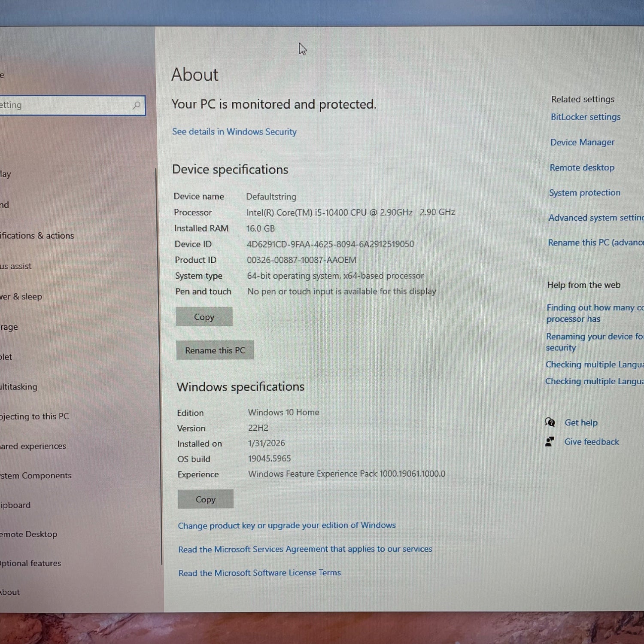Click the Windows 10 Home edition value
The image size is (644, 644).
pyautogui.click(x=283, y=412)
